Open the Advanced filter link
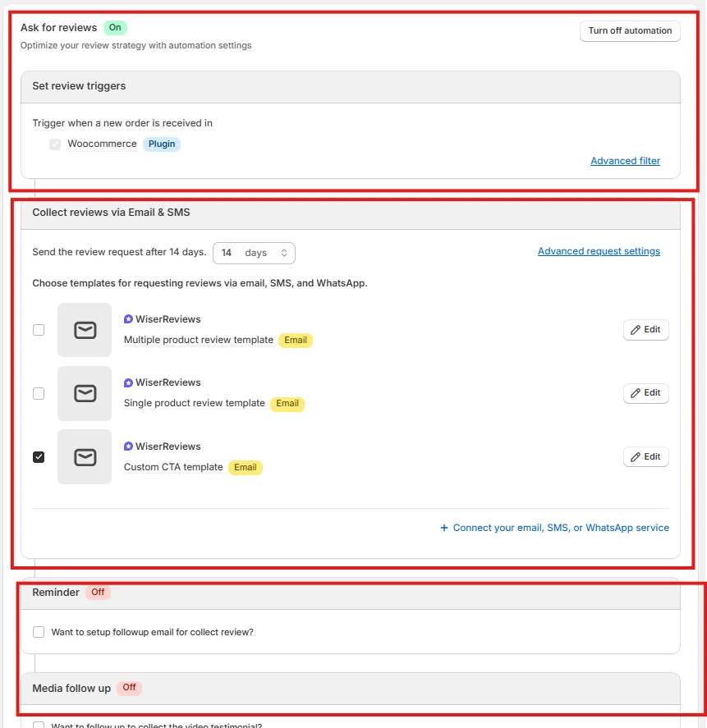707x728 pixels. (625, 160)
